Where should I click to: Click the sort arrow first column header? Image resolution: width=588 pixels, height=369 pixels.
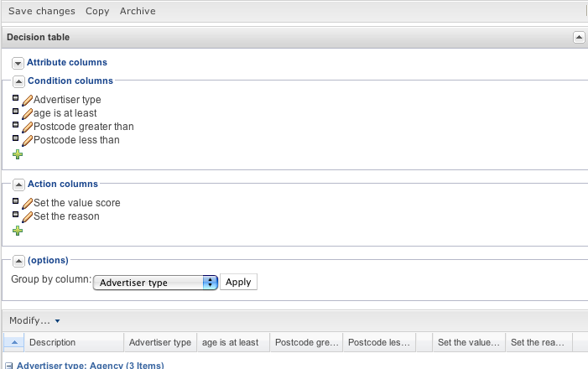coord(14,342)
